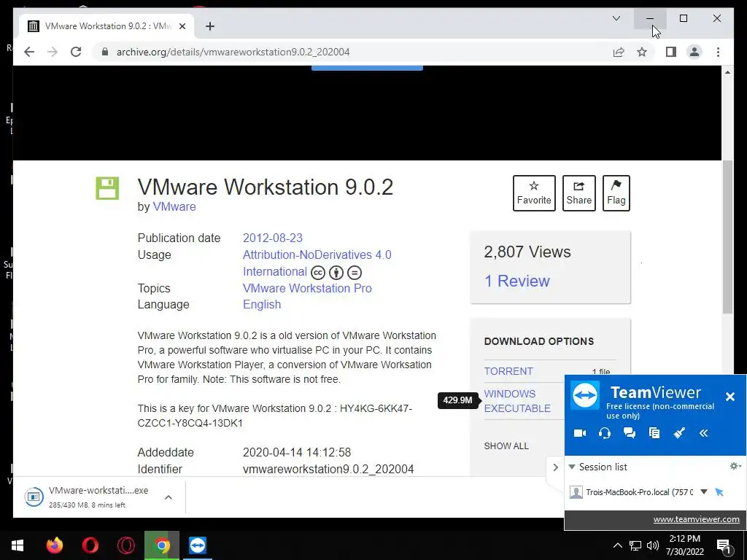Switch to Chrome in the taskbar
The height and width of the screenshot is (560, 747).
tap(162, 545)
